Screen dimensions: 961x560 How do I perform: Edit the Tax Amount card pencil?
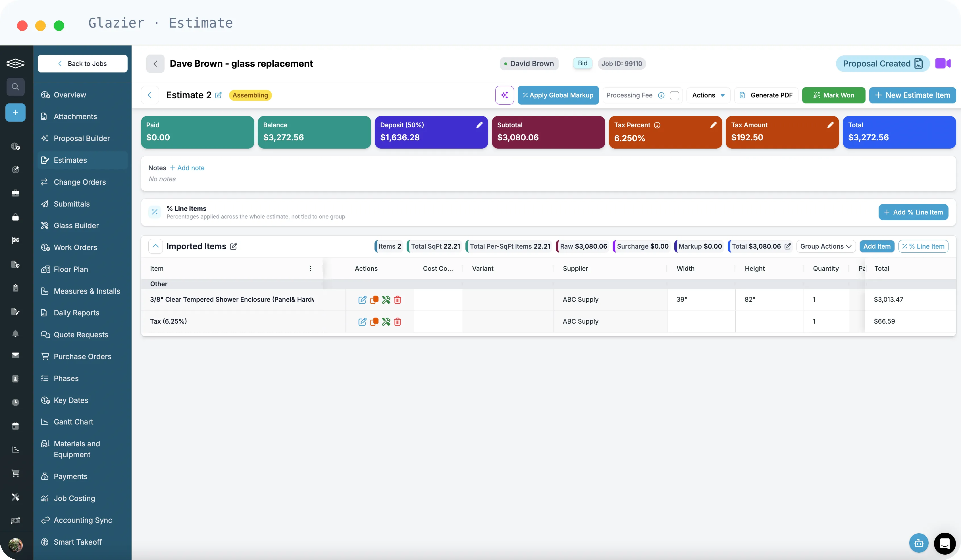point(830,125)
